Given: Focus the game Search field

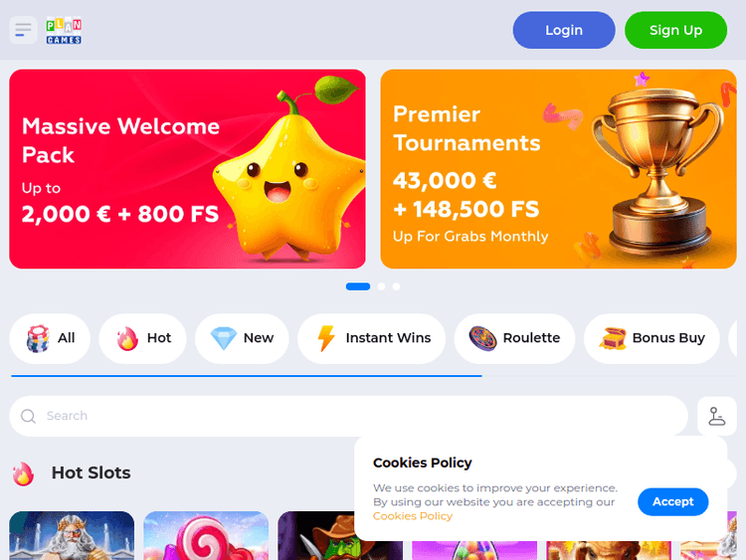Looking at the screenshot, I should point(349,417).
